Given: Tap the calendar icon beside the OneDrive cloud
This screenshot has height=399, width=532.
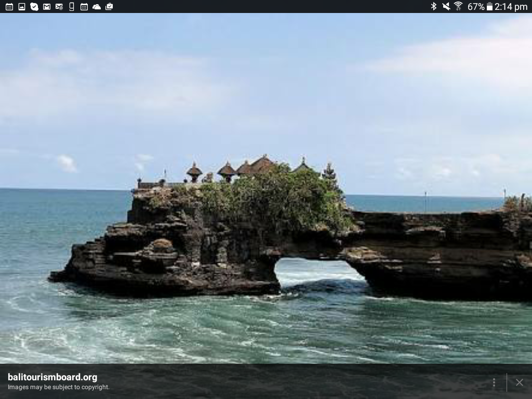Looking at the screenshot, I should [x=84, y=7].
